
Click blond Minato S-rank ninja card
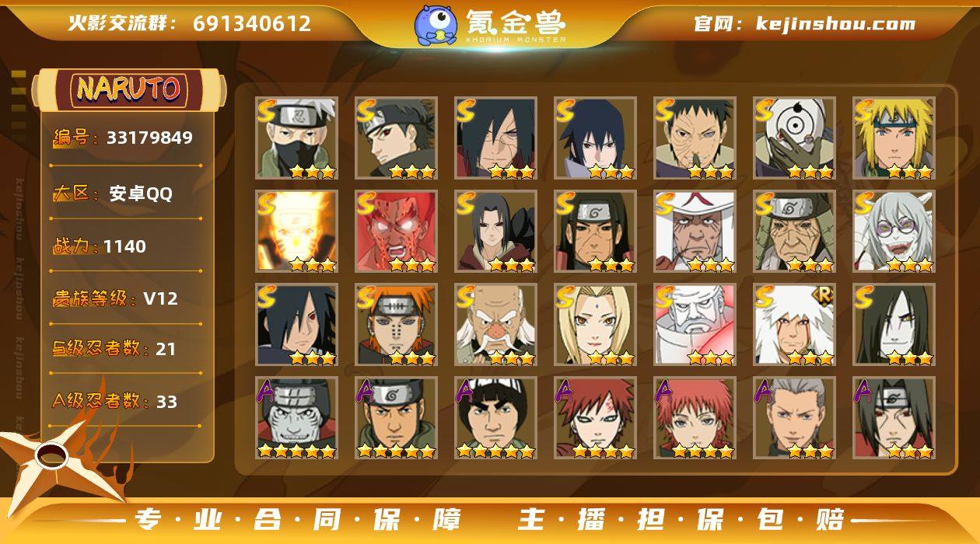tap(894, 138)
